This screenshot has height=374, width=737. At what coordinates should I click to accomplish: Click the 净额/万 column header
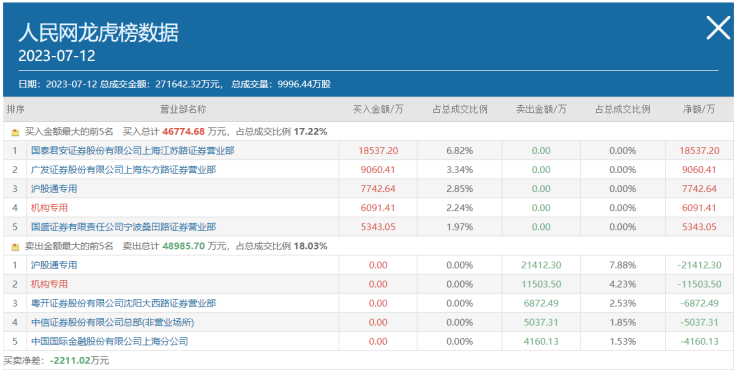(699, 109)
